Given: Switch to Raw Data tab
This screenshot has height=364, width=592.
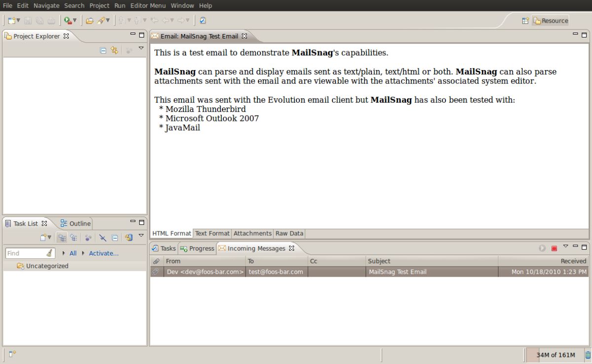Looking at the screenshot, I should click(x=289, y=233).
